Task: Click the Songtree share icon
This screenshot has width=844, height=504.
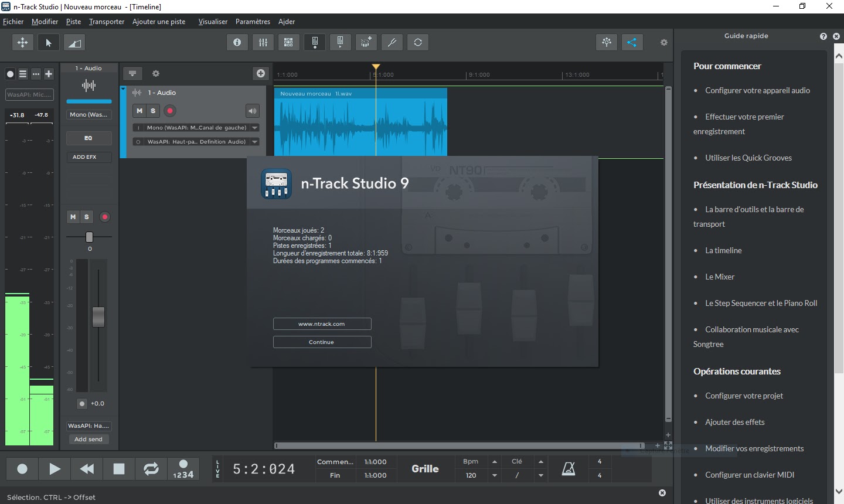Action: (632, 42)
